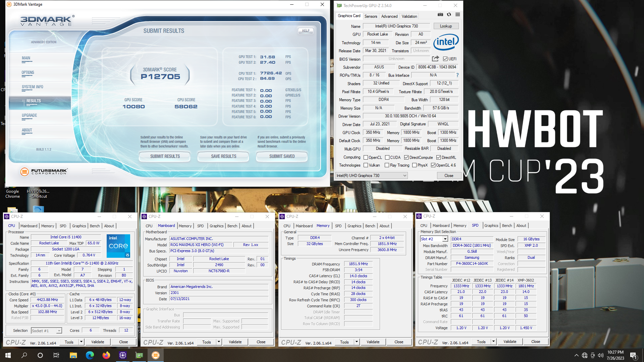Click the GPU Name field Intel(R) UHD Graphics 730

pos(396,26)
